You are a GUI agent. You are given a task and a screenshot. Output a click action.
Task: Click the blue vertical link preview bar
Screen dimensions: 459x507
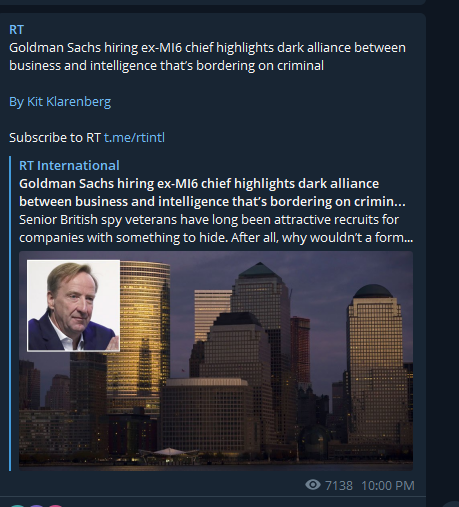(x=10, y=313)
